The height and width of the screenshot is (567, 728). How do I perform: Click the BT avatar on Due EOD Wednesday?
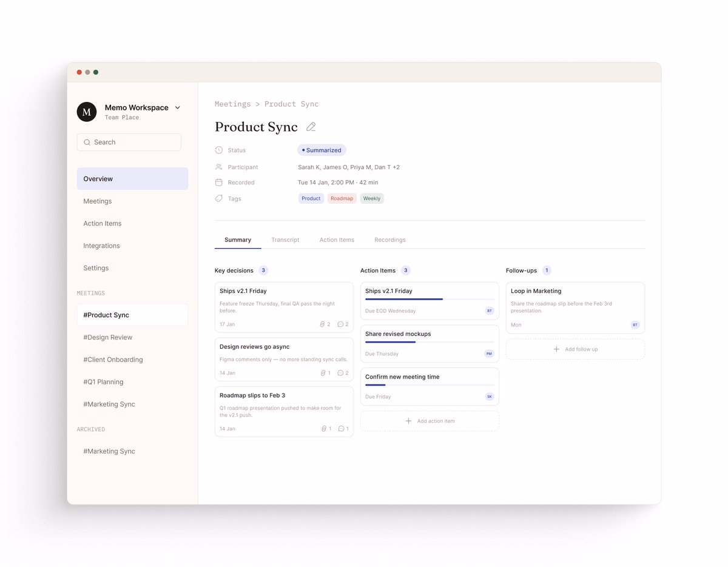point(490,310)
